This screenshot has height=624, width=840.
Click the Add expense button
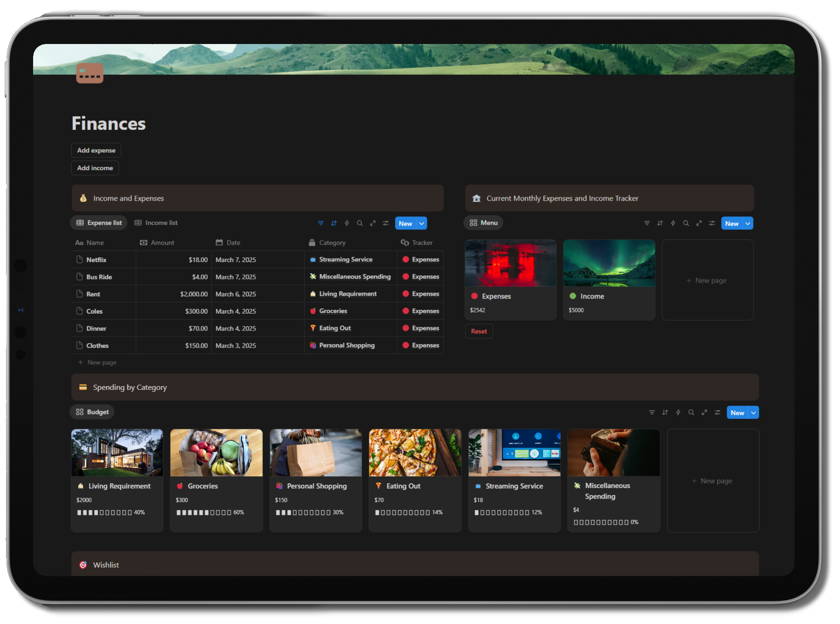(x=96, y=150)
